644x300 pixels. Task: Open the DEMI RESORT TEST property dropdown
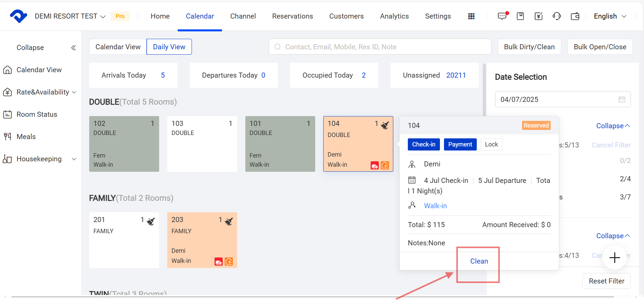pyautogui.click(x=70, y=16)
